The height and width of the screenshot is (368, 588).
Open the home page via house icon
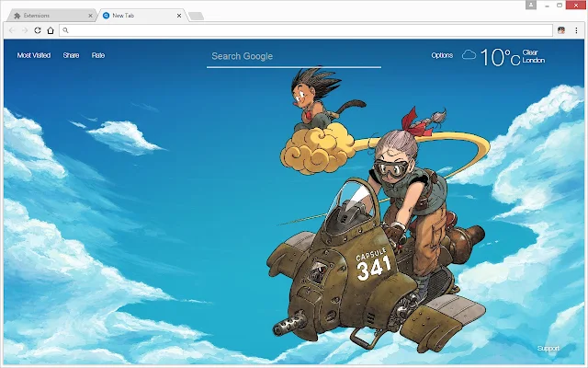point(51,30)
